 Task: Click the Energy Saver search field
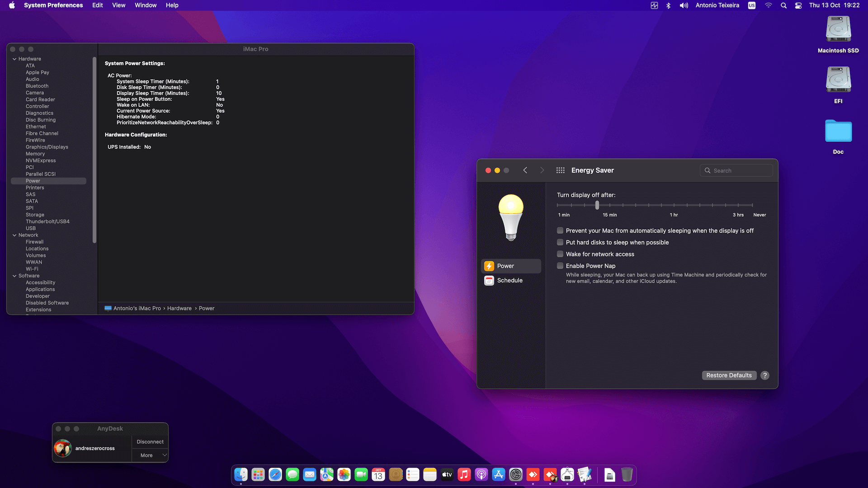point(736,170)
